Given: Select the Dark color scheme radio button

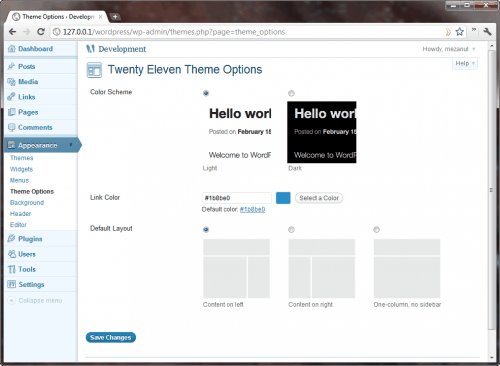Looking at the screenshot, I should (291, 93).
